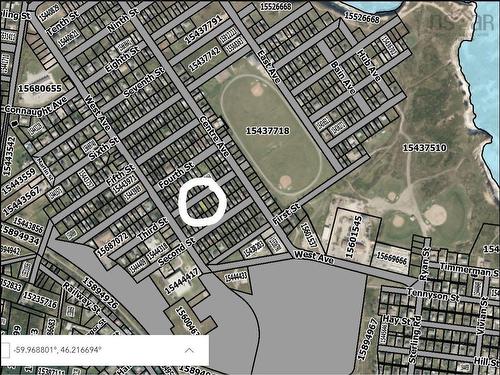Viewport: 500px width, 375px height.
Task: Click the Centre Ave street label
Action: 215,137
